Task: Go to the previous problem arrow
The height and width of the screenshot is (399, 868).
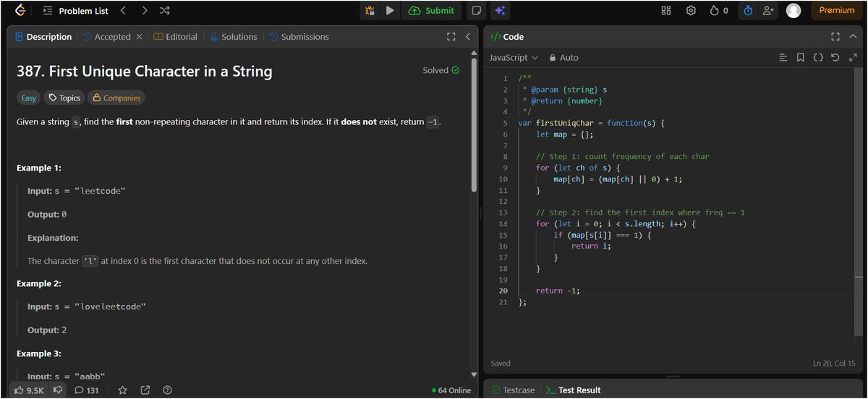Action: coord(123,11)
